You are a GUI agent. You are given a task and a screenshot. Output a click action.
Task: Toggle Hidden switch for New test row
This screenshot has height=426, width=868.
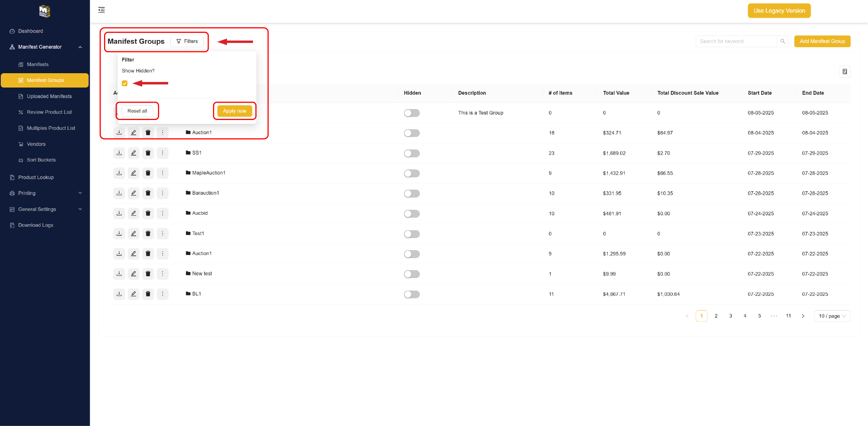pos(412,274)
